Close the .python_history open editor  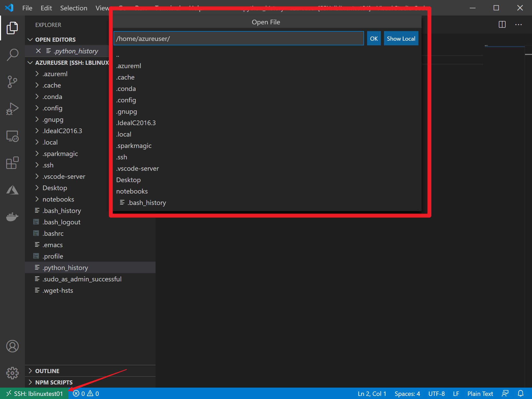38,51
